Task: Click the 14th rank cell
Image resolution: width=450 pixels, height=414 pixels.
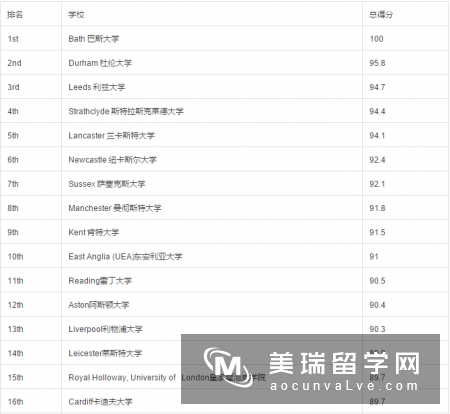Action: [31, 353]
